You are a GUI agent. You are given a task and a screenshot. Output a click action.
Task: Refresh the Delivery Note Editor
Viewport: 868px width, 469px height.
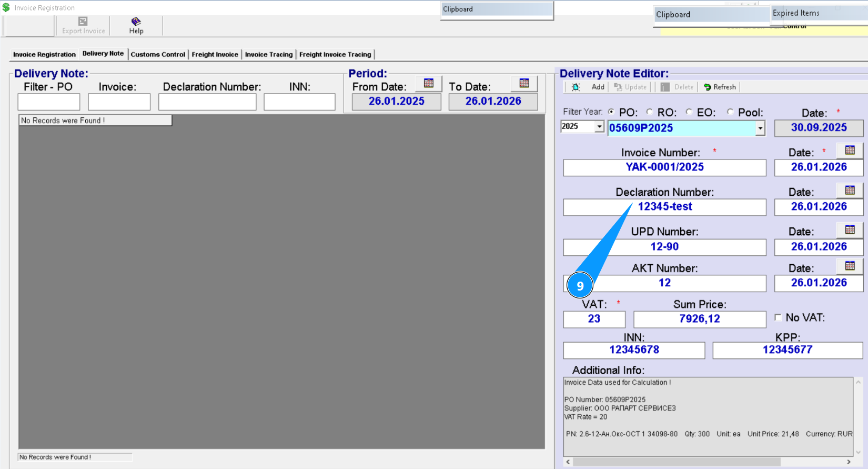pos(720,87)
